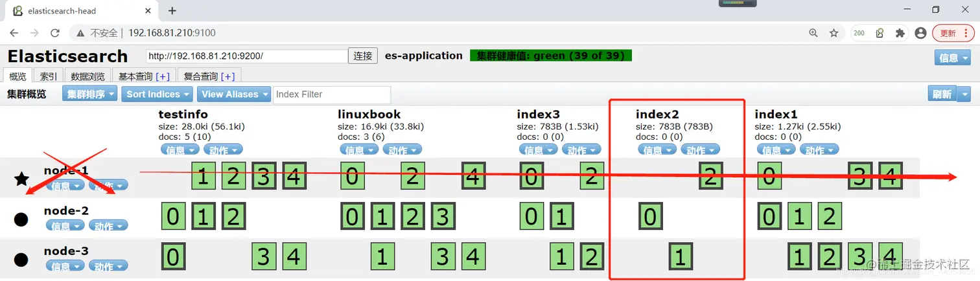Viewport: 980px width, 281px height.
Task: Click testinfo shard 0 on node-2
Action: [172, 216]
